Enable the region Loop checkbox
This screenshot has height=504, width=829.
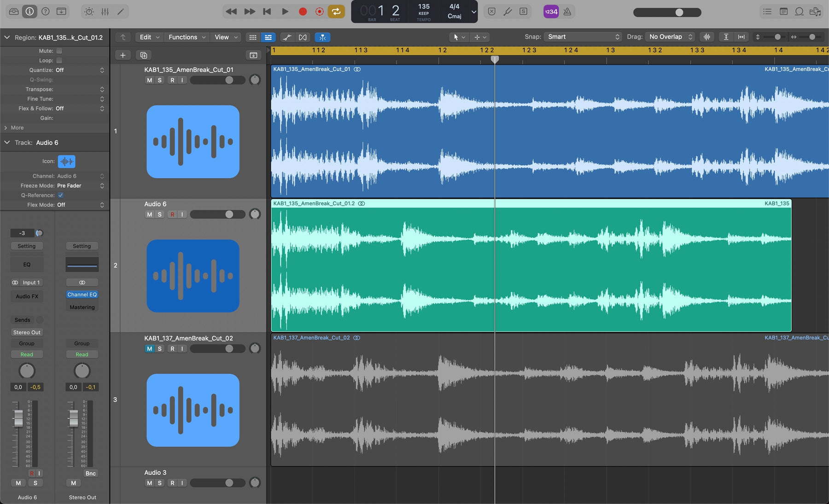tap(59, 60)
